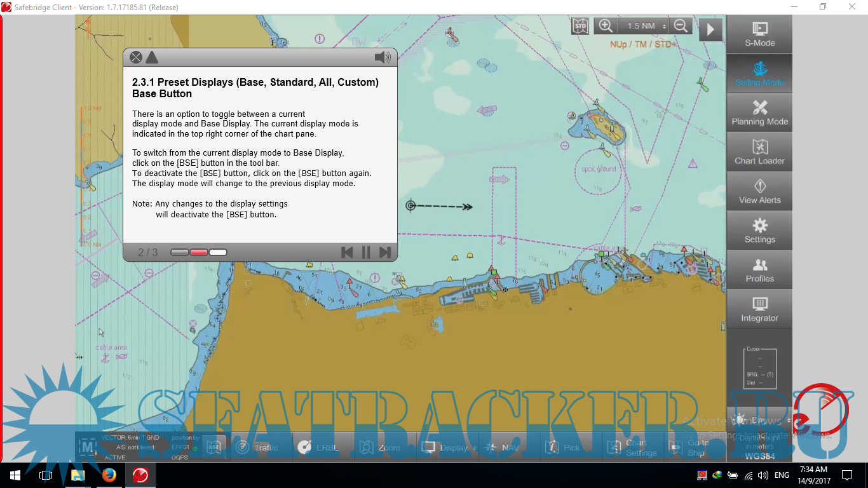Zoom in with the magnifier plus icon

click(x=606, y=26)
